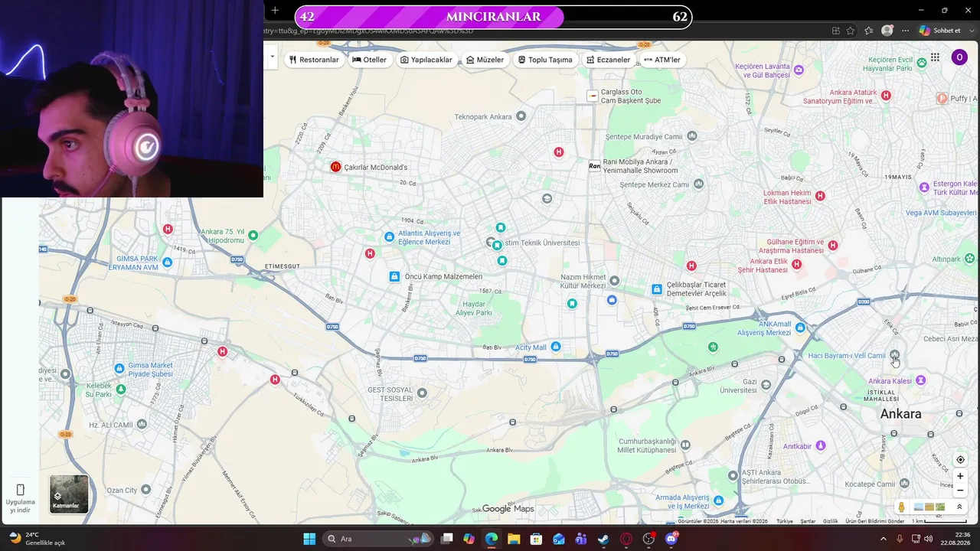Expand the side panel dropdown arrow
Image resolution: width=980 pixels, height=551 pixels.
click(272, 57)
